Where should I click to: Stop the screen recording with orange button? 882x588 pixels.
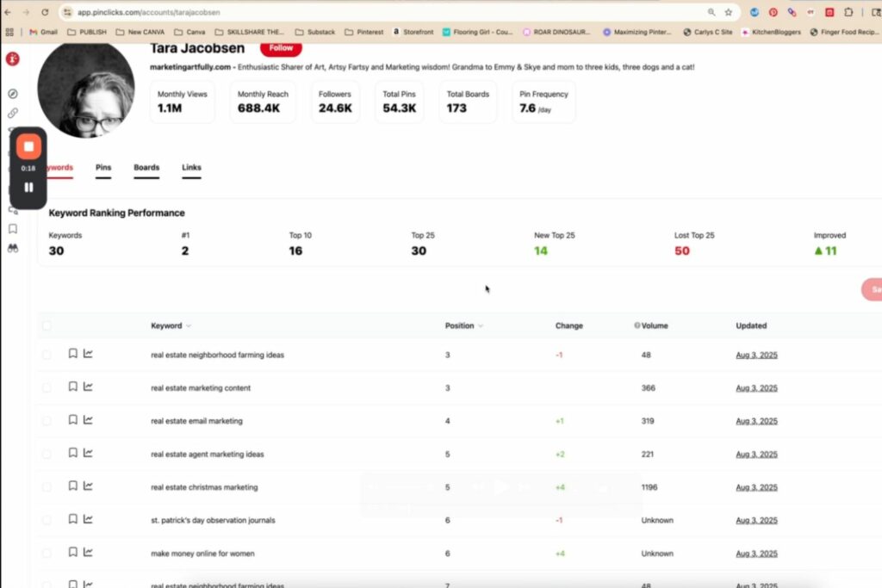click(28, 147)
